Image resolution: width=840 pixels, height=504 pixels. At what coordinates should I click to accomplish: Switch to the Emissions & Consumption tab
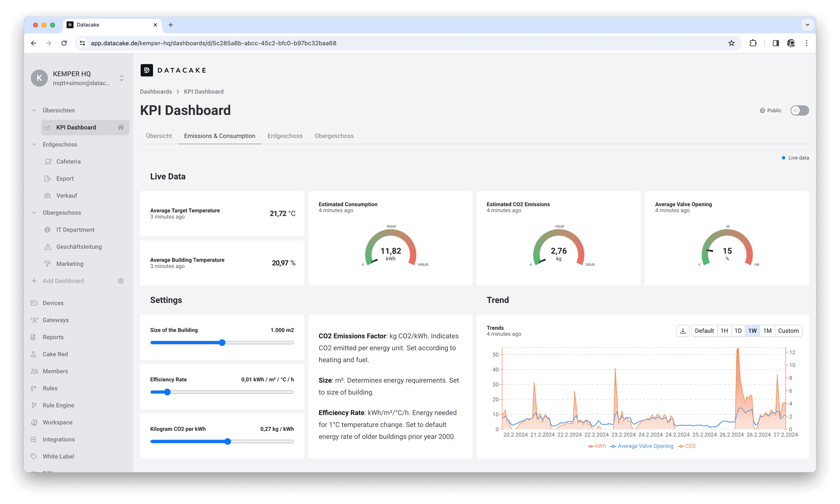(x=219, y=136)
